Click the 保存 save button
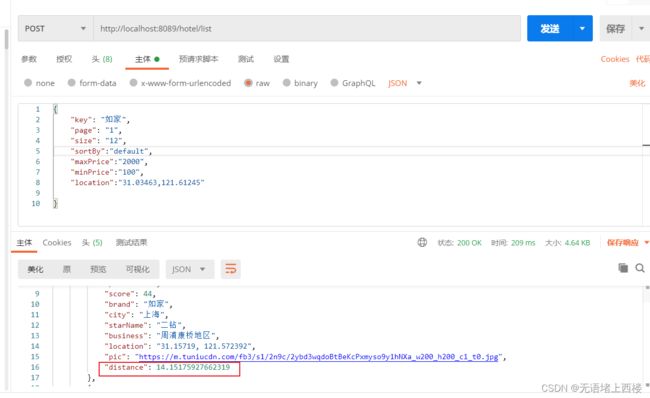This screenshot has height=398, width=650. click(616, 29)
